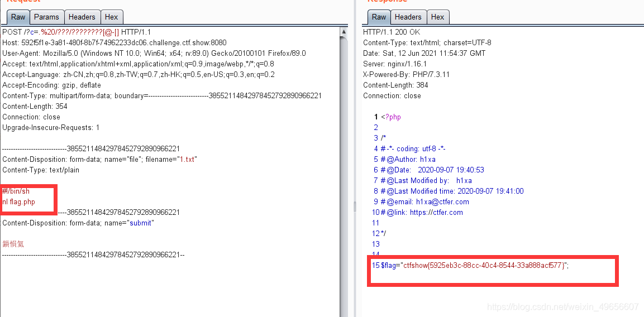Screen dimensions: 644x317
Task: Click the Upgrade-Insecure-Requests: 1 line
Action: [x=51, y=128]
